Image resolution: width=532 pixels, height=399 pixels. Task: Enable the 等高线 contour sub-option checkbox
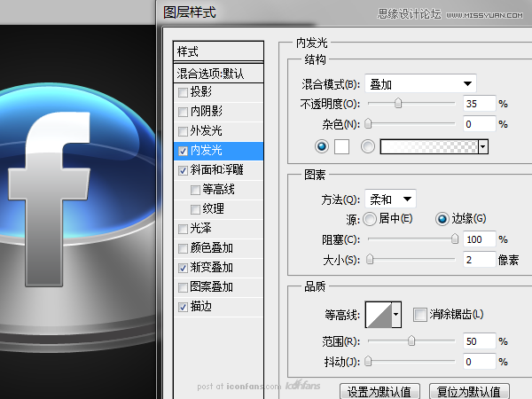point(195,190)
